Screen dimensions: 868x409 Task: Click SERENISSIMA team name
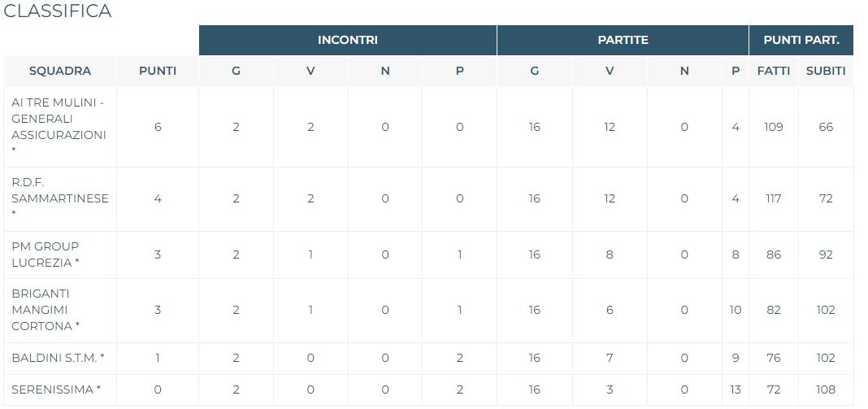click(56, 389)
